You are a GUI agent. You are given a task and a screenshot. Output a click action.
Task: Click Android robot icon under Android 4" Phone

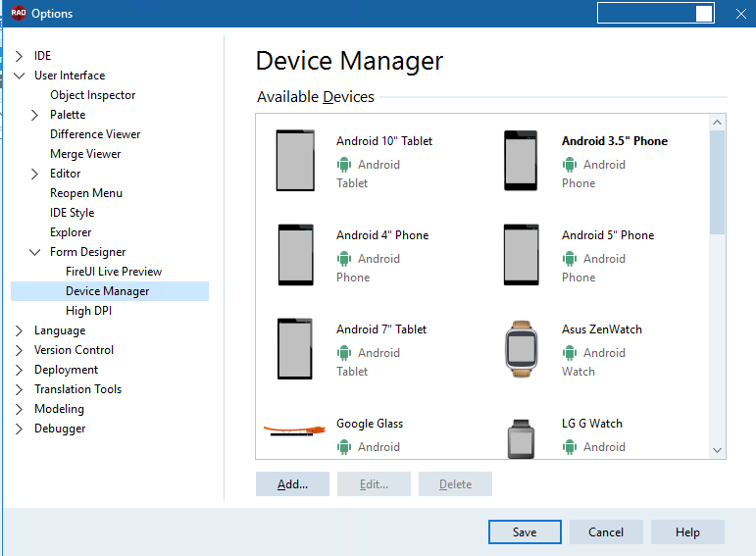pyautogui.click(x=344, y=259)
